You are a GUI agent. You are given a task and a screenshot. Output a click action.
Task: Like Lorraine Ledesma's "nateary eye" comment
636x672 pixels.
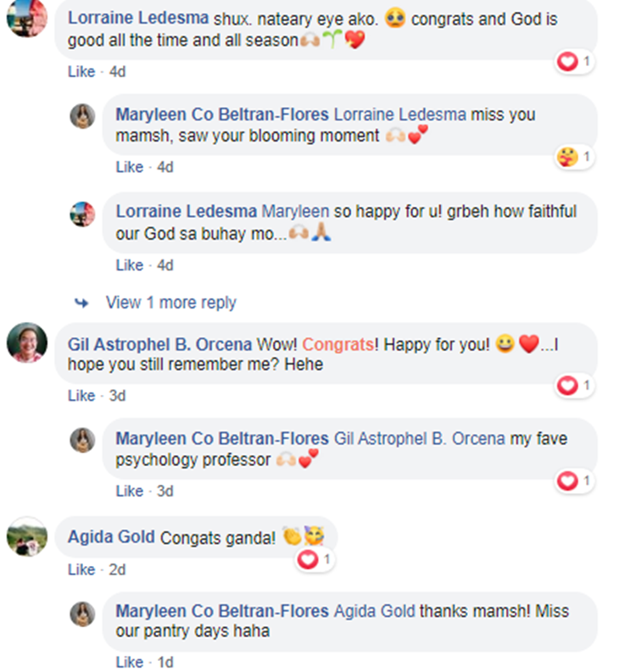[81, 71]
